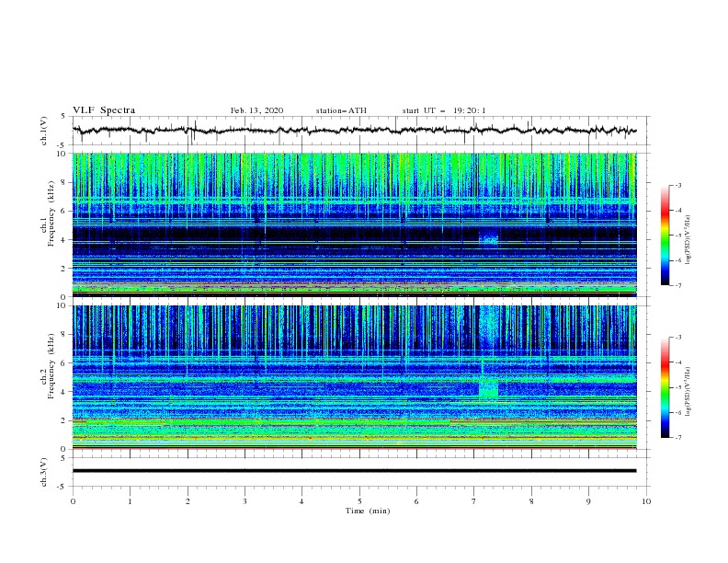Click the "ch.3(V)" axis label
This screenshot has width=728, height=563.
pos(44,473)
